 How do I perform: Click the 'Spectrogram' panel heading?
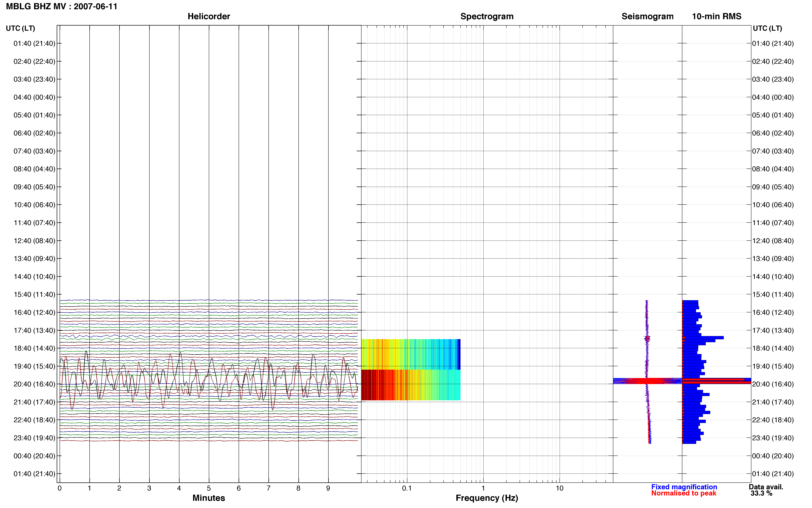(x=487, y=16)
